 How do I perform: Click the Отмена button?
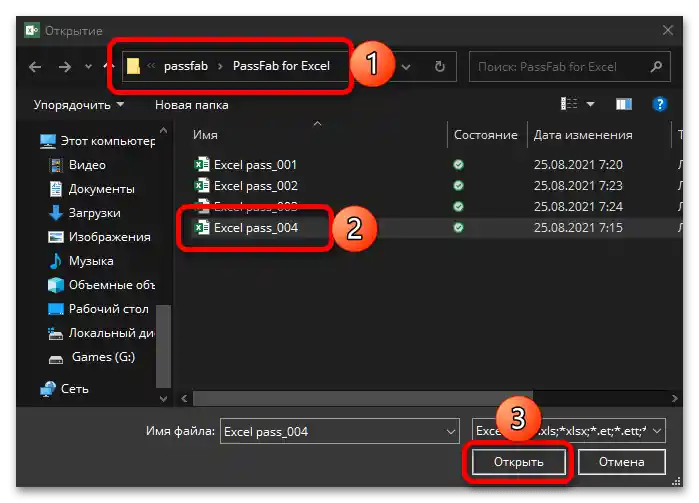coord(621,462)
